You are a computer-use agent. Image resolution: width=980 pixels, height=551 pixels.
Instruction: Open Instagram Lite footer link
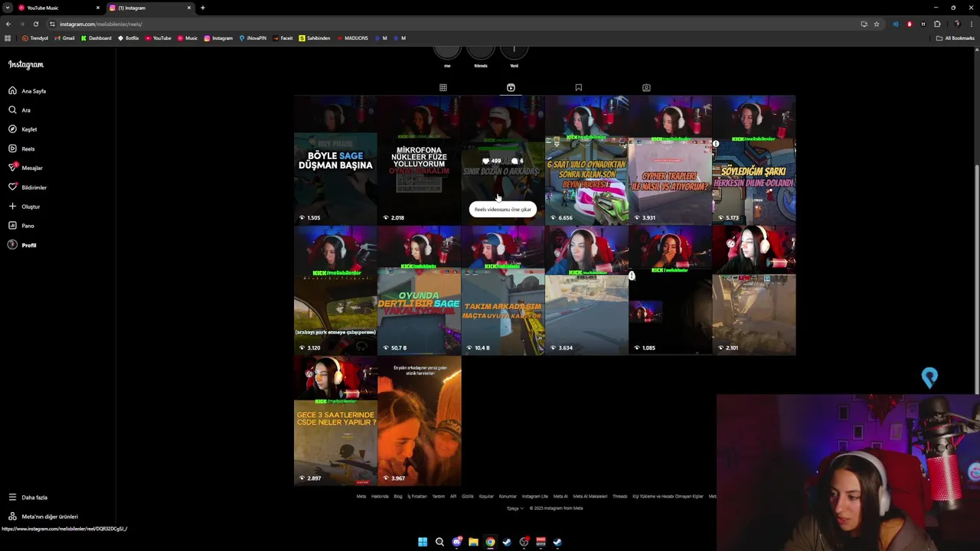(x=535, y=497)
